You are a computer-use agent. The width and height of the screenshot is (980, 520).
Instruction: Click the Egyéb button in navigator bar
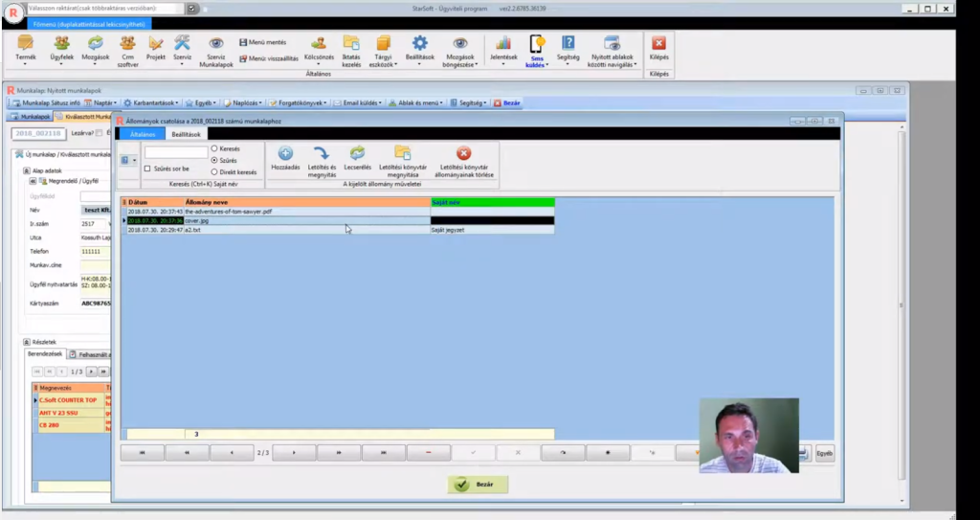click(824, 453)
